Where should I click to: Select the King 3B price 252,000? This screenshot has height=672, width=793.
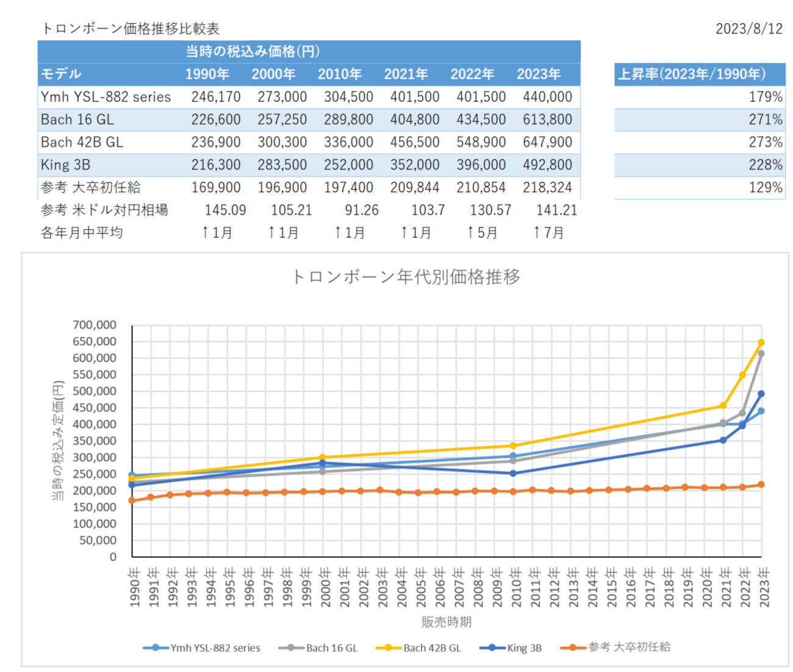(x=348, y=165)
